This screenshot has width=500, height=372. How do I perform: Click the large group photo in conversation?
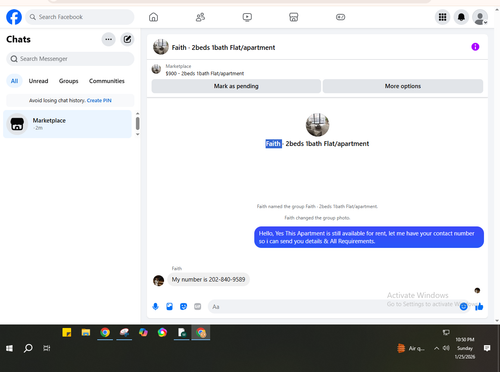(317, 125)
